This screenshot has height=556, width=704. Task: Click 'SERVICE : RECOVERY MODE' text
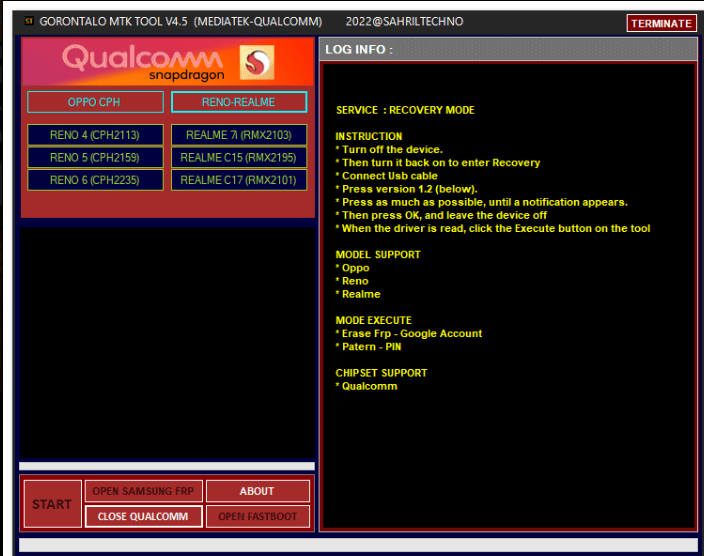click(x=405, y=110)
